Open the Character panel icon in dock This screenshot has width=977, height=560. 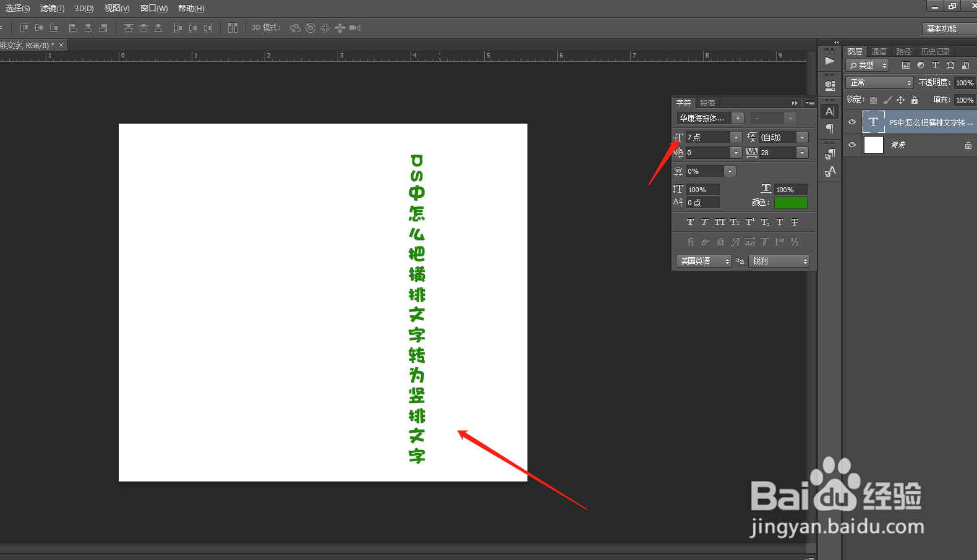pos(830,111)
